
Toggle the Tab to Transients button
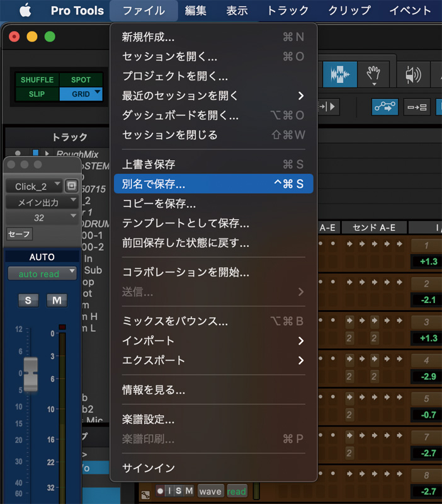click(327, 106)
